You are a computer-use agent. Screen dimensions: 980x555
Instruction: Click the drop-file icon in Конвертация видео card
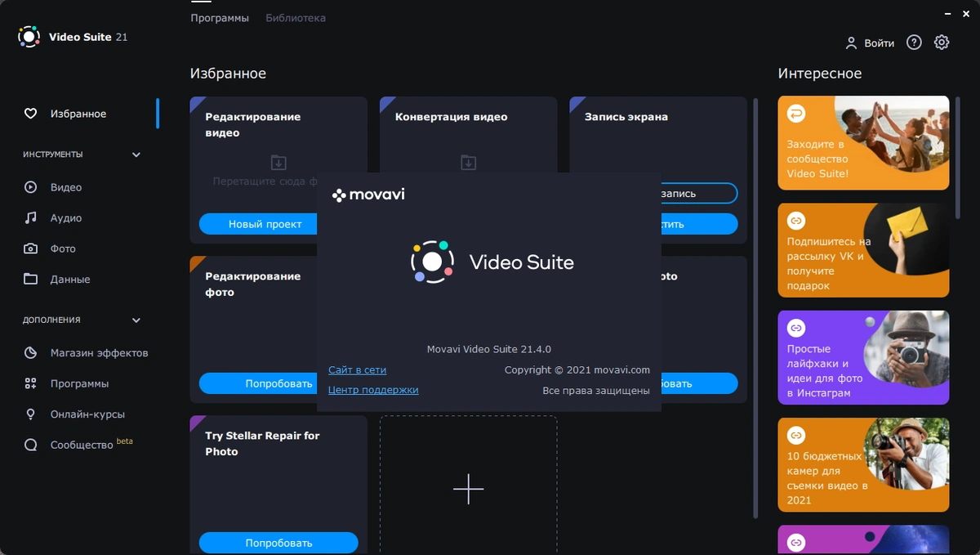468,162
